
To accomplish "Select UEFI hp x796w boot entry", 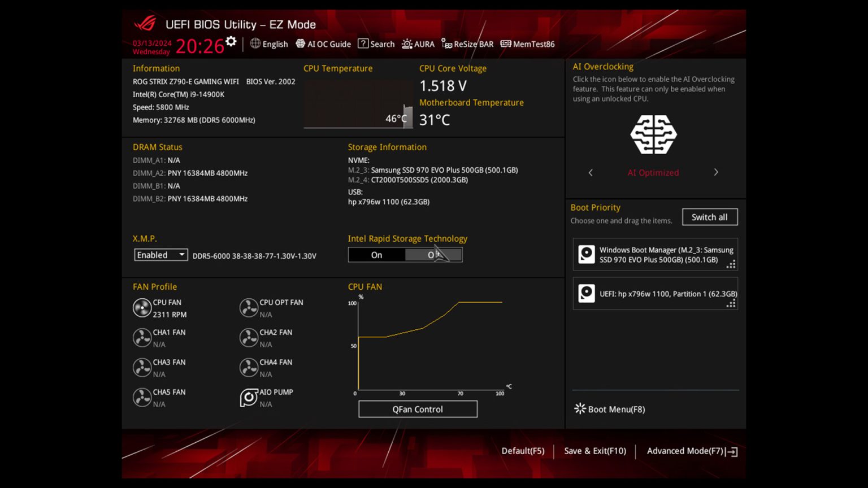I will [656, 294].
